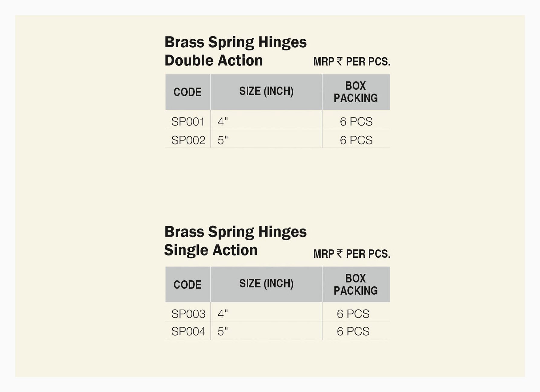Click MRP PER PCS label above Double Action table
Screen dimensions: 540x392
pyautogui.click(x=352, y=62)
